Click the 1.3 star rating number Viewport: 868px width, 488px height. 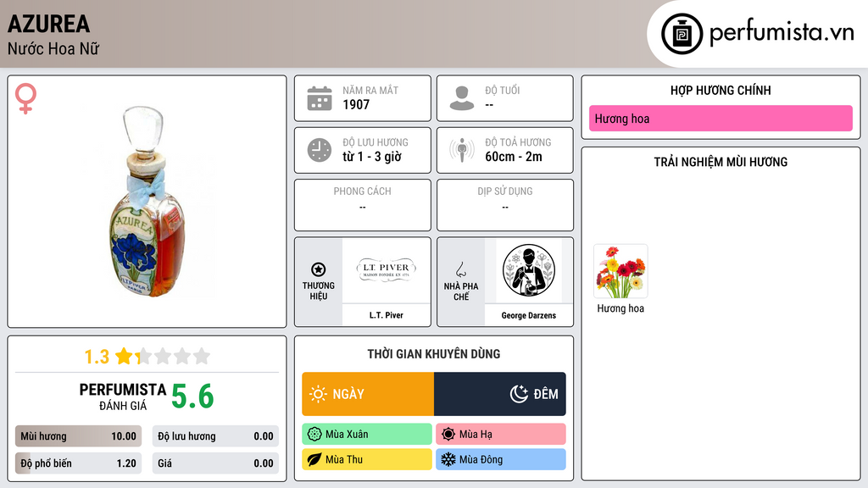pyautogui.click(x=97, y=357)
